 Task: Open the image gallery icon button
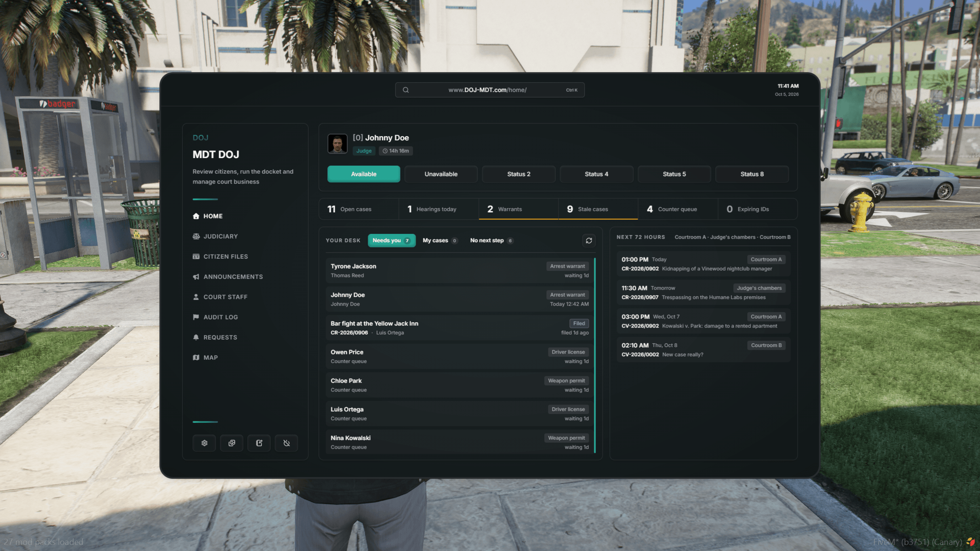(x=232, y=443)
